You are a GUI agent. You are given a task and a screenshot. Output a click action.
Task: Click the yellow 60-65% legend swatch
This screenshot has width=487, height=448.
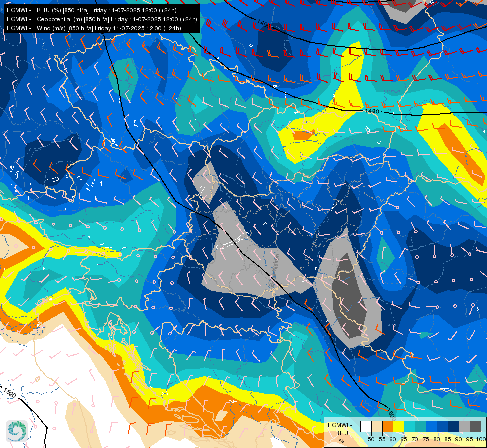click(x=399, y=426)
